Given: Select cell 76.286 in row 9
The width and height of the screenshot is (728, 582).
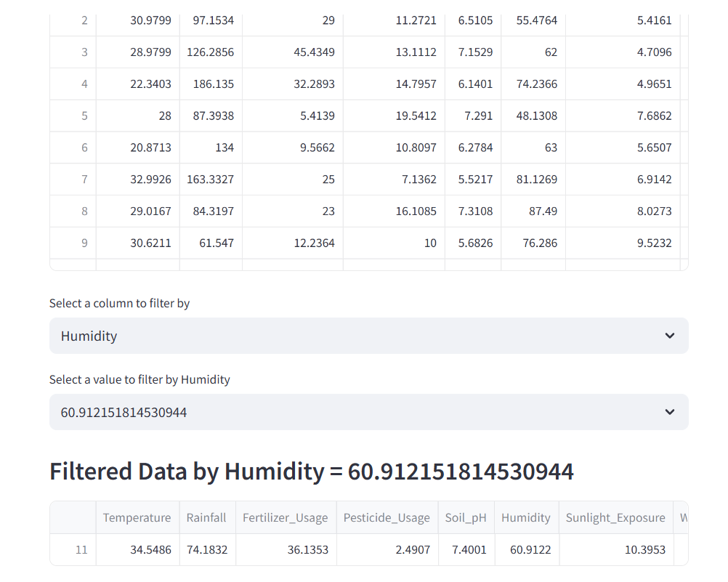Looking at the screenshot, I should pyautogui.click(x=533, y=243).
